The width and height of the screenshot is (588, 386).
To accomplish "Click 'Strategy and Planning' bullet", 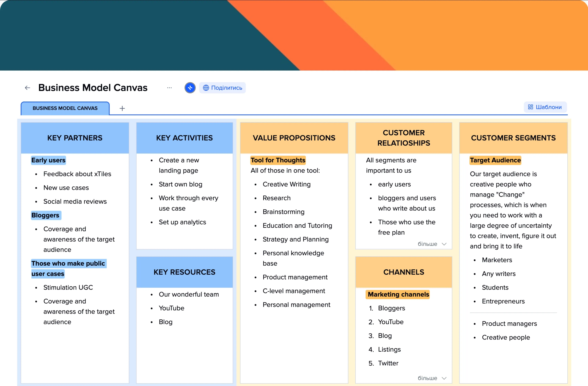I will (x=296, y=240).
